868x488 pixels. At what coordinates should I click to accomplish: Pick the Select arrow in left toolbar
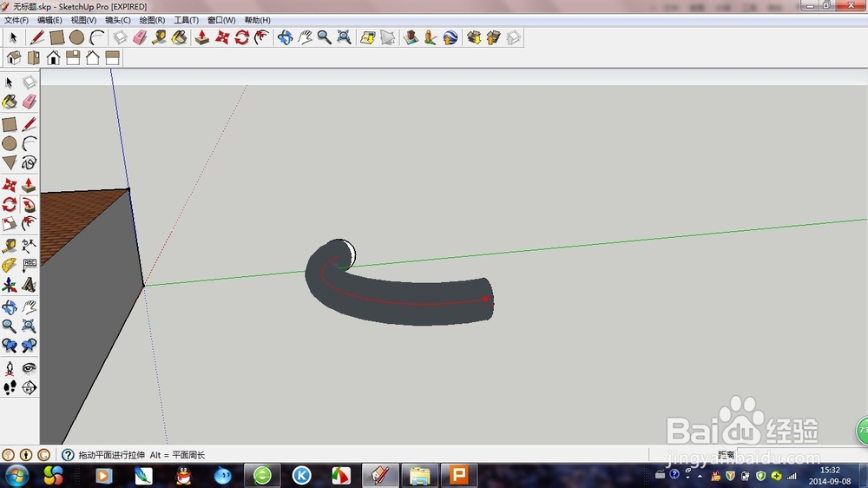tap(10, 82)
